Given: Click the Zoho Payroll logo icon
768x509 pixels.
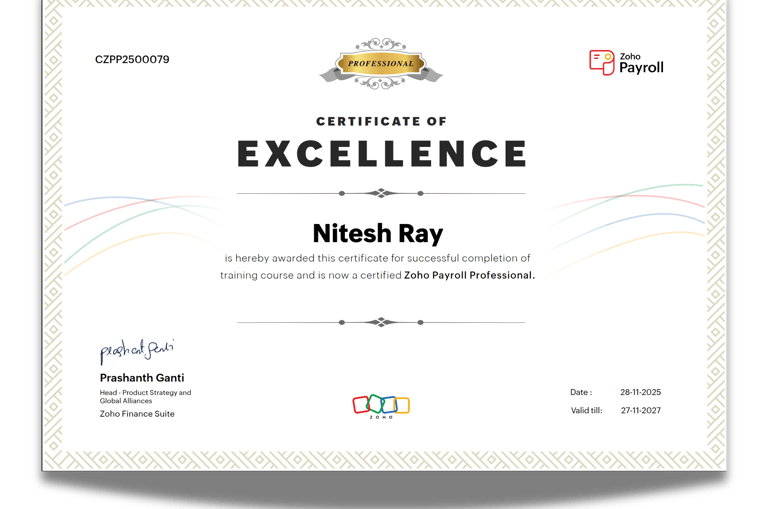Looking at the screenshot, I should (601, 63).
